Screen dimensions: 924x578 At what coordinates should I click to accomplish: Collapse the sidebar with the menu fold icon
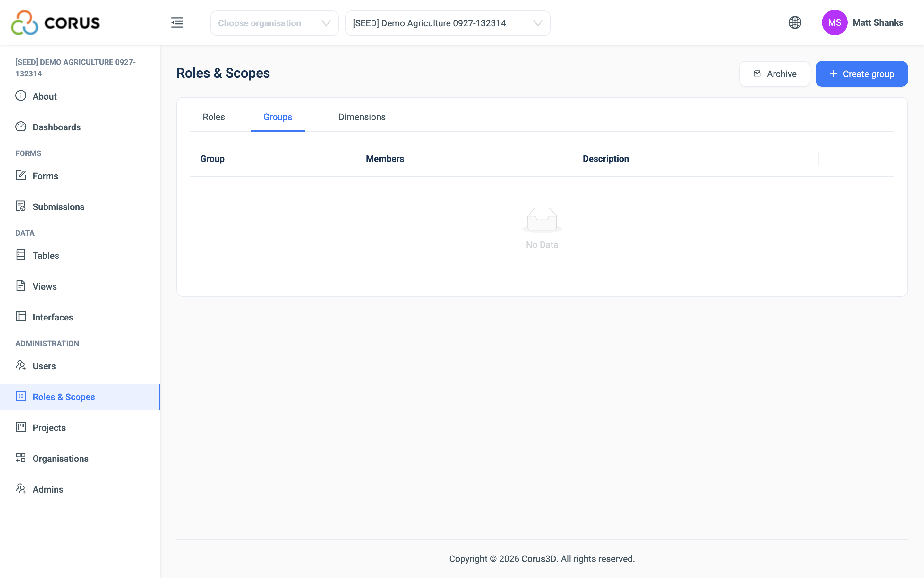pos(177,22)
